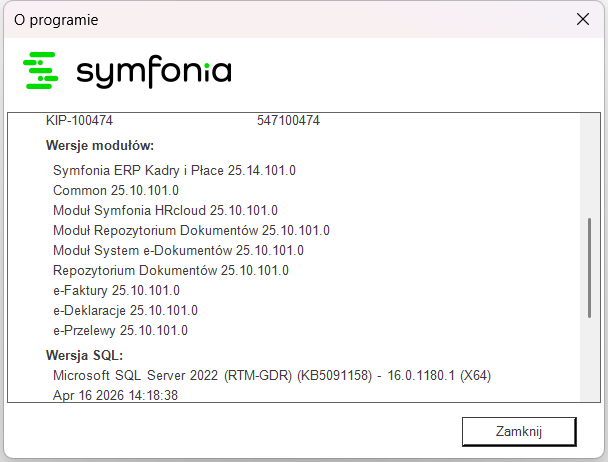Click the O programie window title
The width and height of the screenshot is (608, 462).
(x=56, y=20)
